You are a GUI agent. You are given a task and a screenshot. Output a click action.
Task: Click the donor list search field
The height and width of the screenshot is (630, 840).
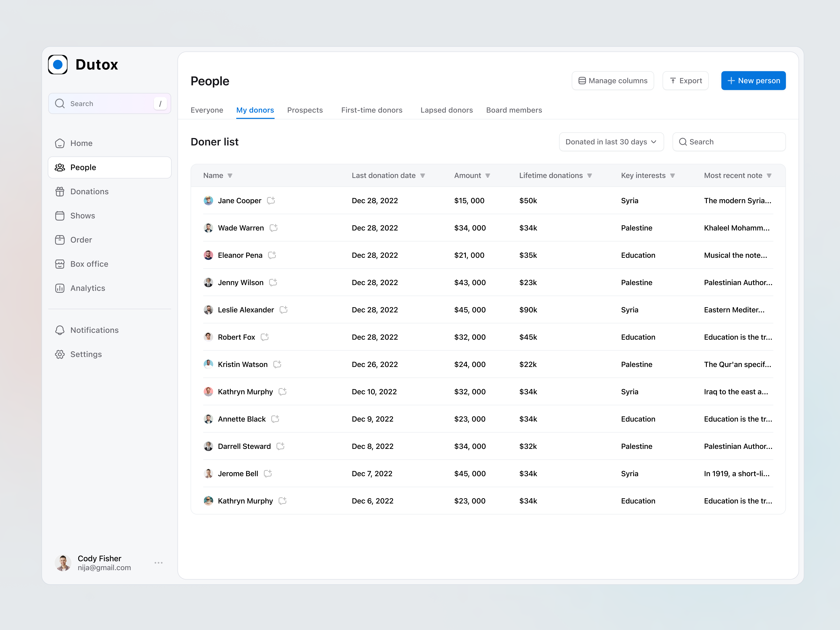click(729, 142)
